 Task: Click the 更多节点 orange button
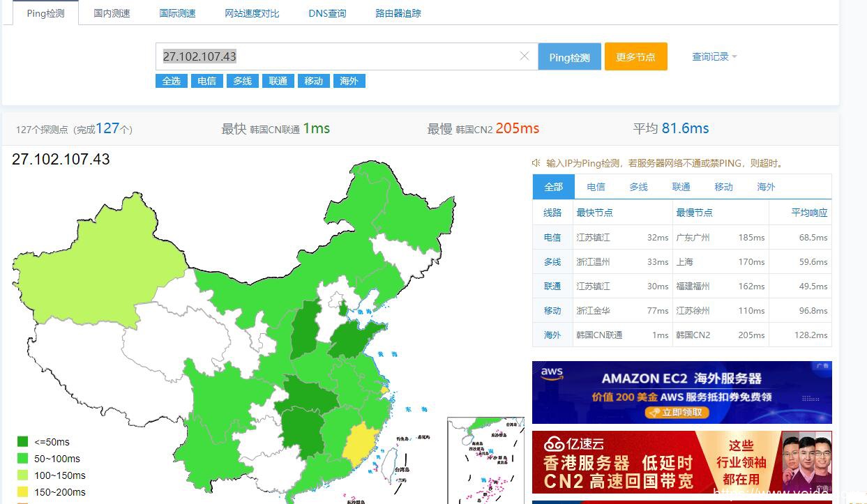click(635, 56)
